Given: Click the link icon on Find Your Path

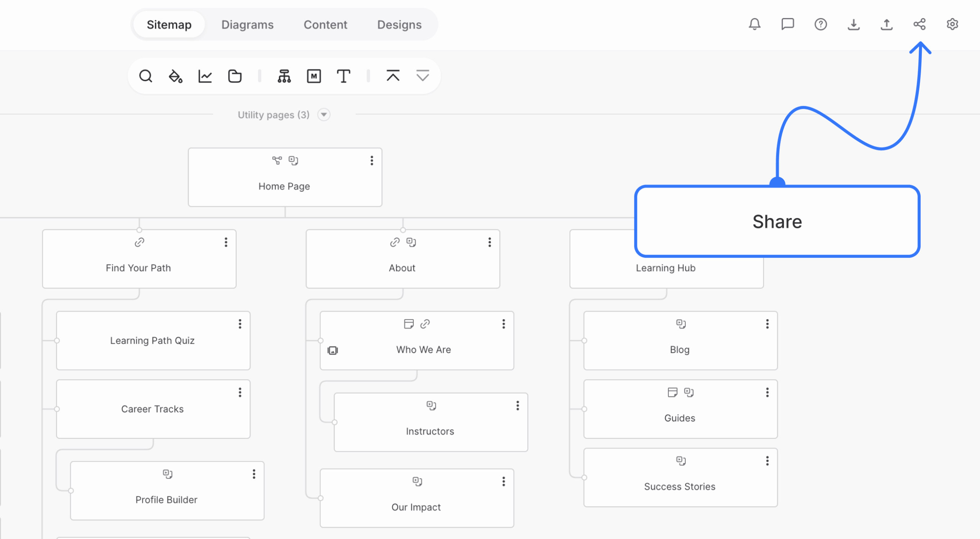Looking at the screenshot, I should [x=139, y=242].
